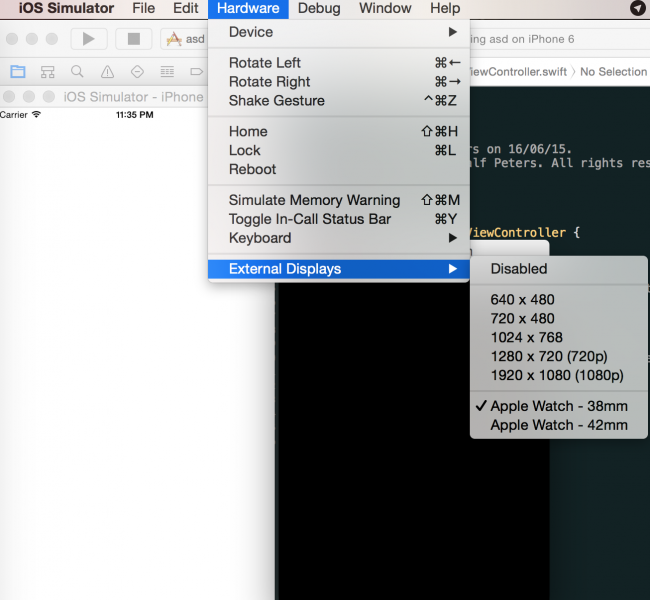Click the asd scheme selector
This screenshot has width=650, height=600.
(x=185, y=39)
